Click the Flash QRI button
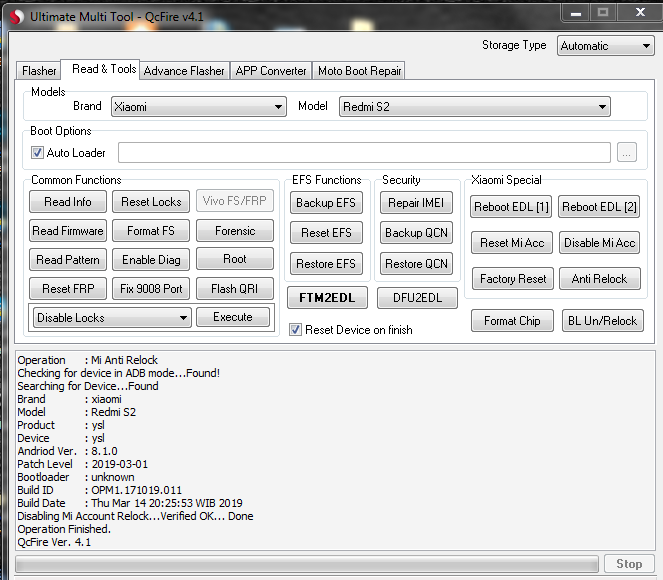Image resolution: width=663 pixels, height=580 pixels. [235, 288]
